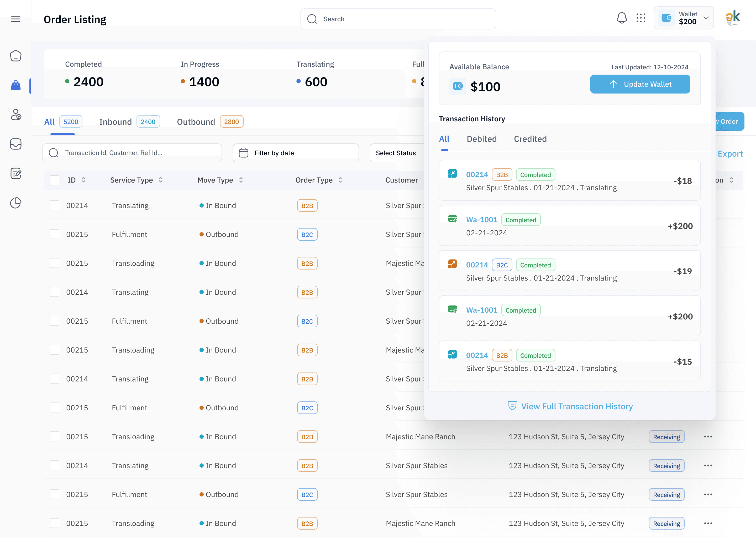
Task: Open the pie chart reports icon
Action: (15, 203)
